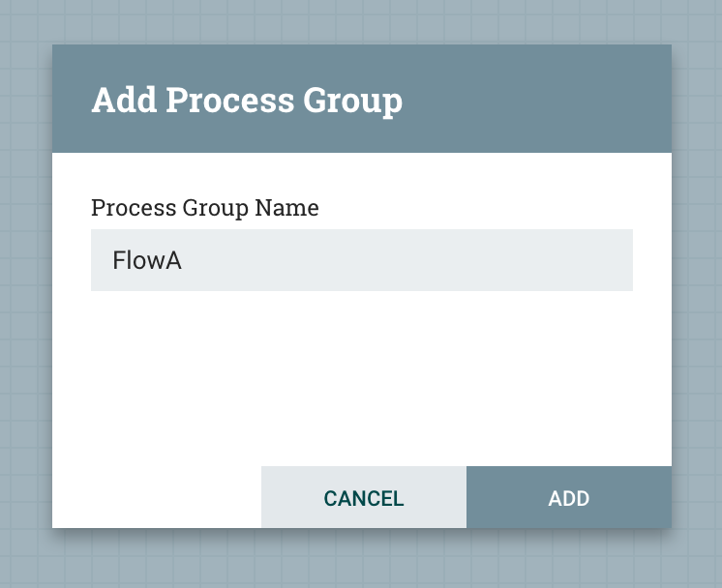Click the grid canvas below the dialog
Viewport: 722px width, 588px height.
pos(361,561)
